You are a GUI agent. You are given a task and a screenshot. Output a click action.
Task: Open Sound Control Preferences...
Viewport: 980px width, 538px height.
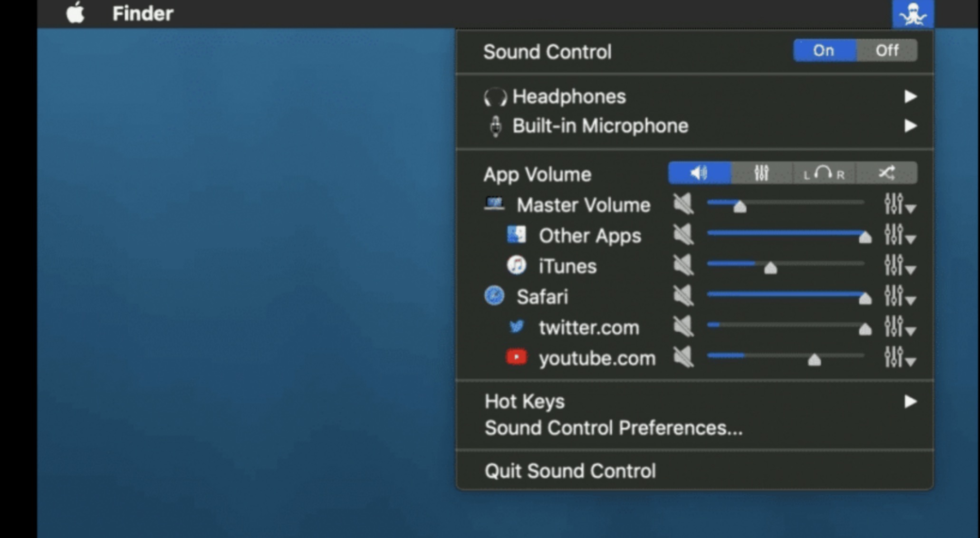pyautogui.click(x=614, y=428)
